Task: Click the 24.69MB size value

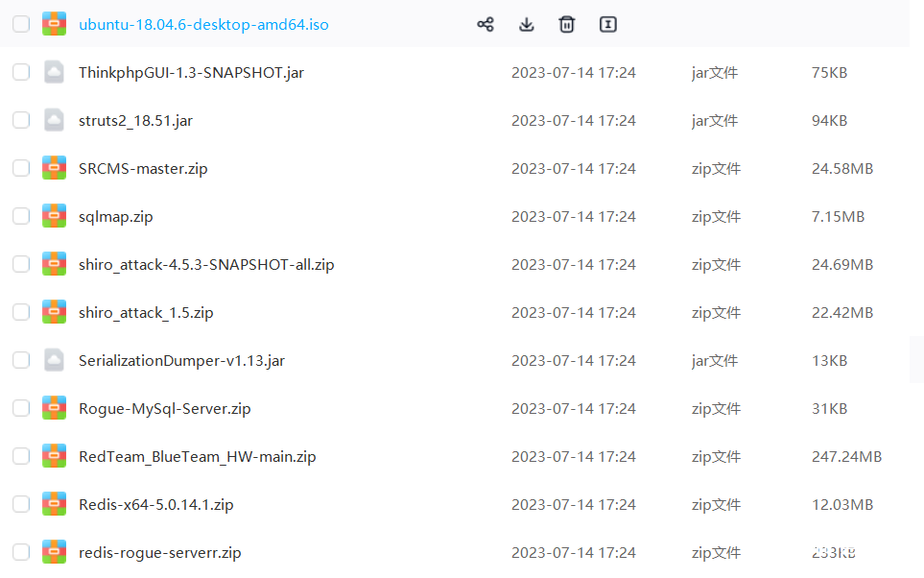Action: click(842, 265)
